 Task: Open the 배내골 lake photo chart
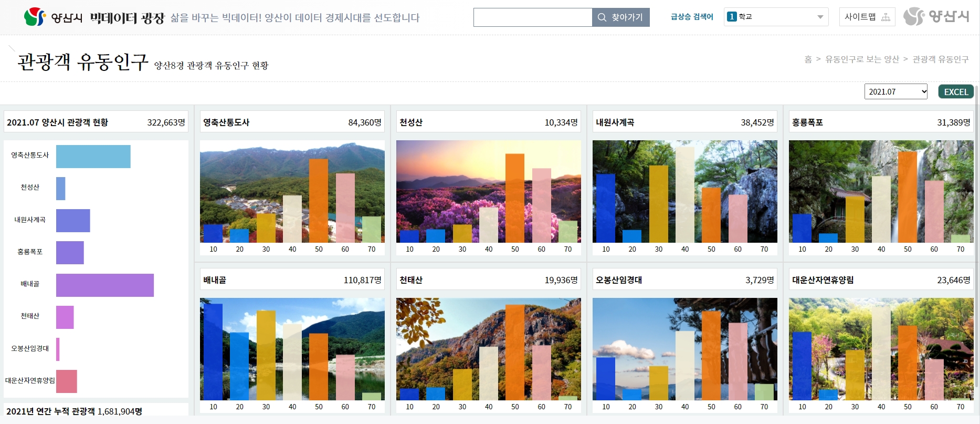pos(292,349)
